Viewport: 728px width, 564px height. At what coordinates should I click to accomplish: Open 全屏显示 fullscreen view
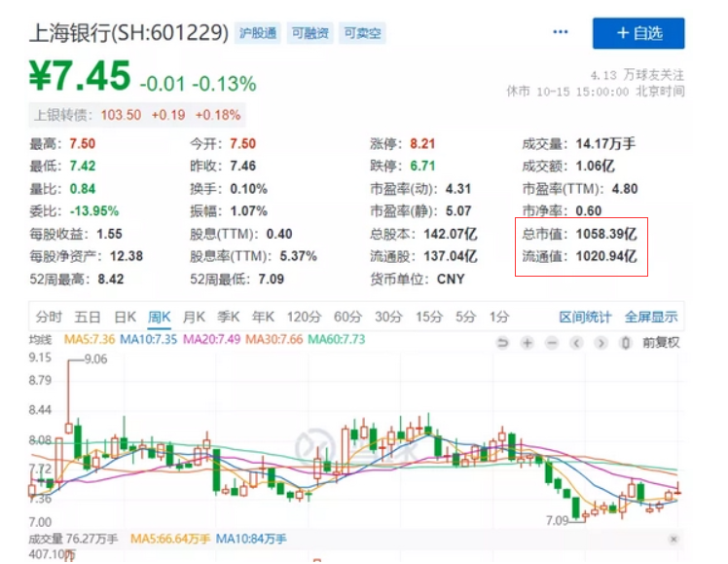pyautogui.click(x=651, y=317)
